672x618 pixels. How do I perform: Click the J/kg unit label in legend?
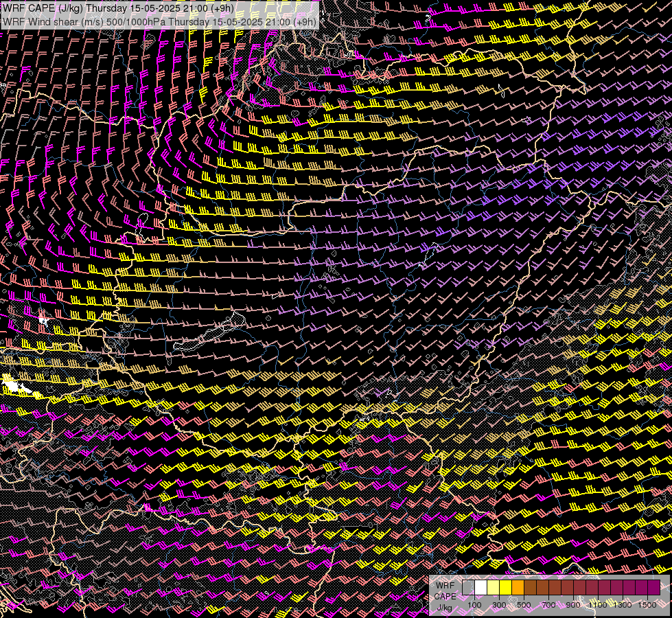444,608
